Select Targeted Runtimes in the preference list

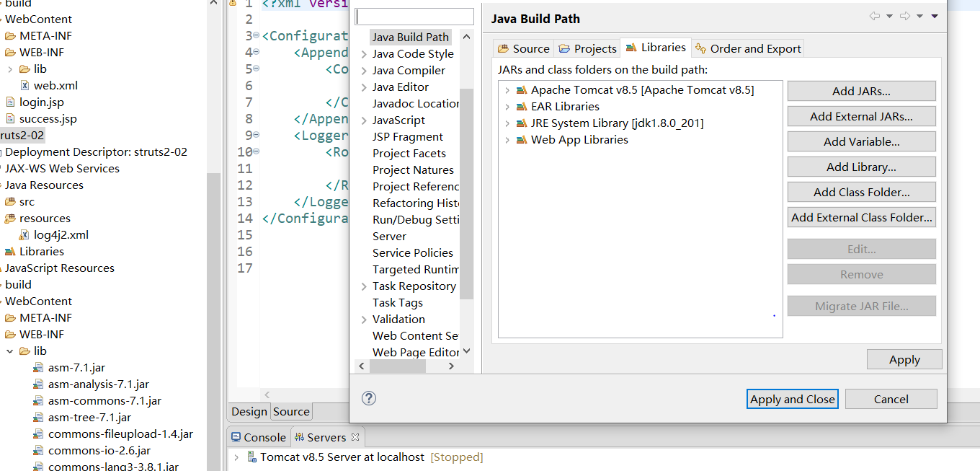click(x=416, y=269)
